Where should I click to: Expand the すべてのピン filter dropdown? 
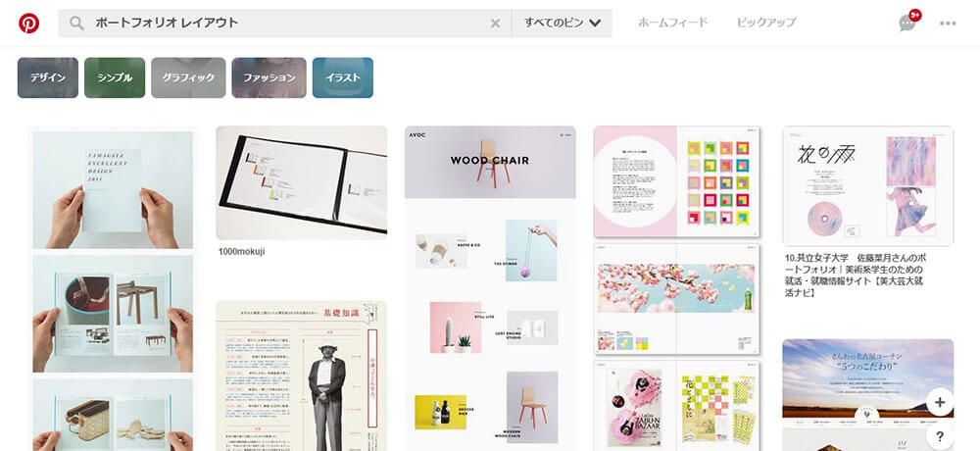pyautogui.click(x=562, y=24)
